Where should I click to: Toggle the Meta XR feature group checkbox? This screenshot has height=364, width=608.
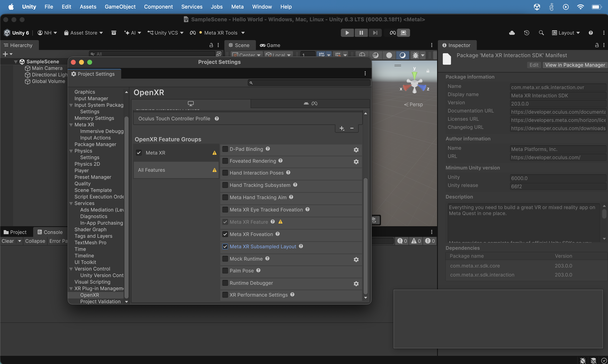(139, 153)
